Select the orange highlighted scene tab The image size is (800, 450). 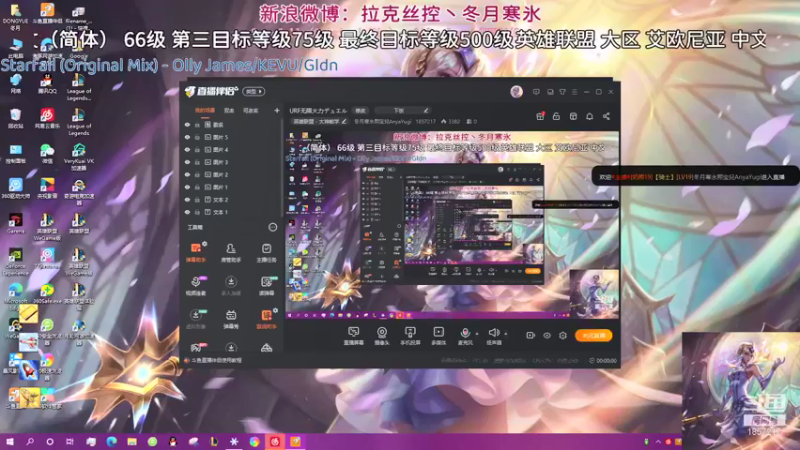coord(205,110)
